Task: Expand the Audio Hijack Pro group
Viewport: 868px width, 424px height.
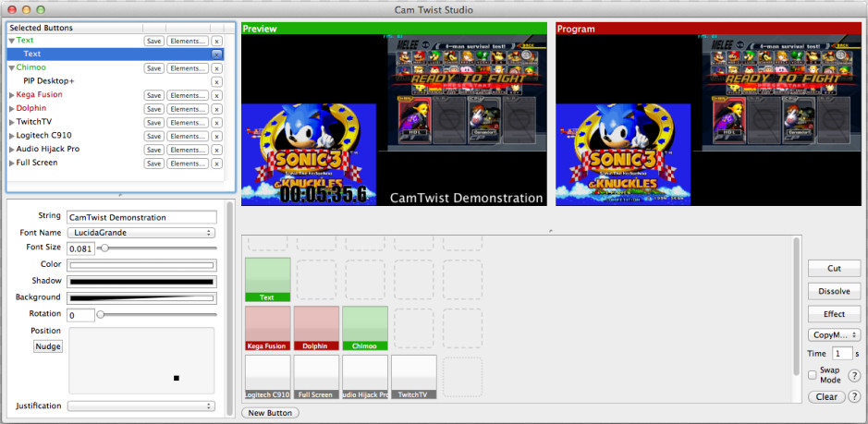Action: [12, 150]
